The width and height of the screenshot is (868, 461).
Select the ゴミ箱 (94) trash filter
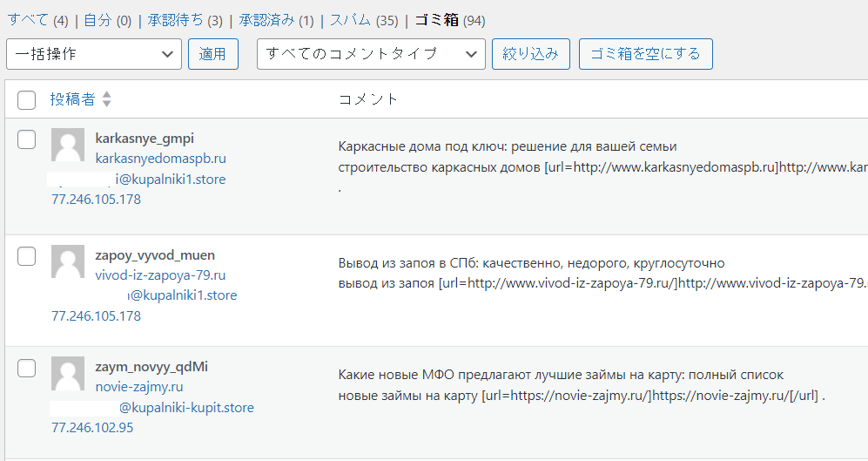click(449, 21)
